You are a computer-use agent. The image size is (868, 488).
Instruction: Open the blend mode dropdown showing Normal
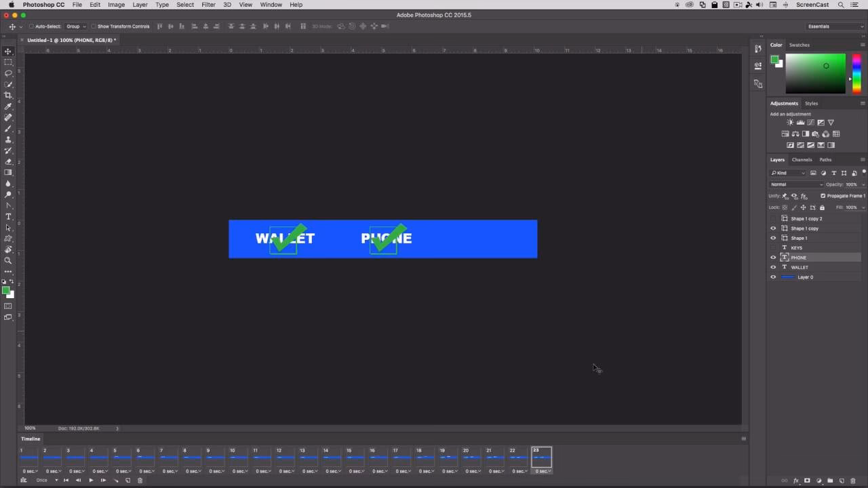click(x=795, y=184)
